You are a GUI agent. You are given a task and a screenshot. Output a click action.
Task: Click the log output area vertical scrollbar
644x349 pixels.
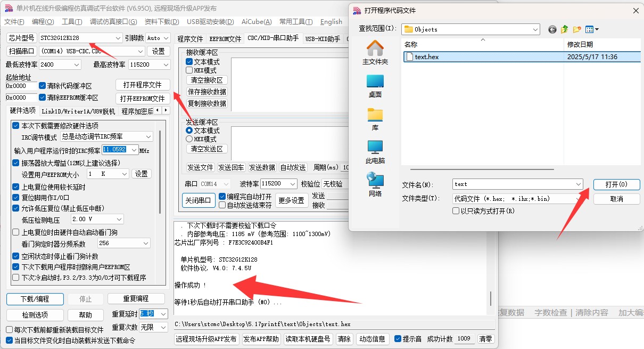[490, 298]
